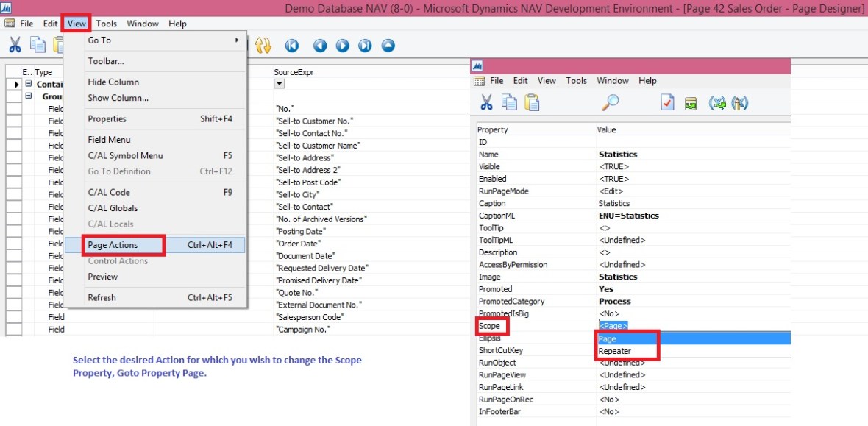Viewport: 868px width, 426px height.
Task: Click the round up-arrow icon in main toolbar
Action: click(x=388, y=46)
